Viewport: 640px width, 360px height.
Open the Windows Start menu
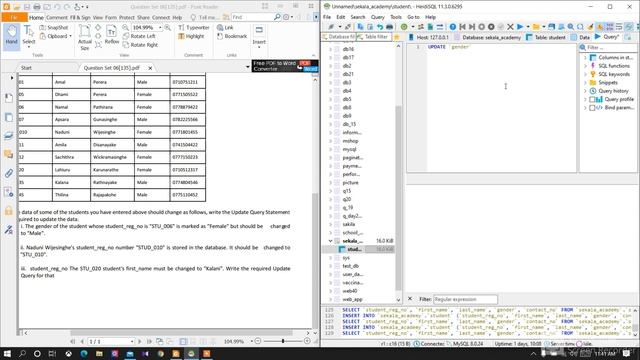pos(7,353)
